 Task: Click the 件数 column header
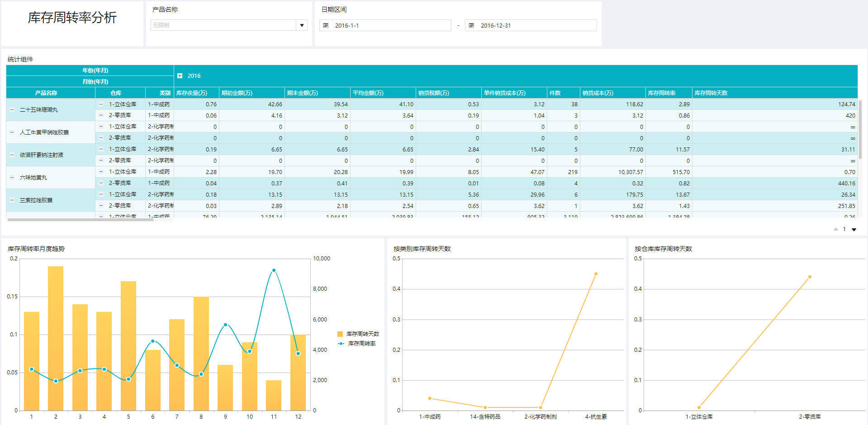coord(564,93)
